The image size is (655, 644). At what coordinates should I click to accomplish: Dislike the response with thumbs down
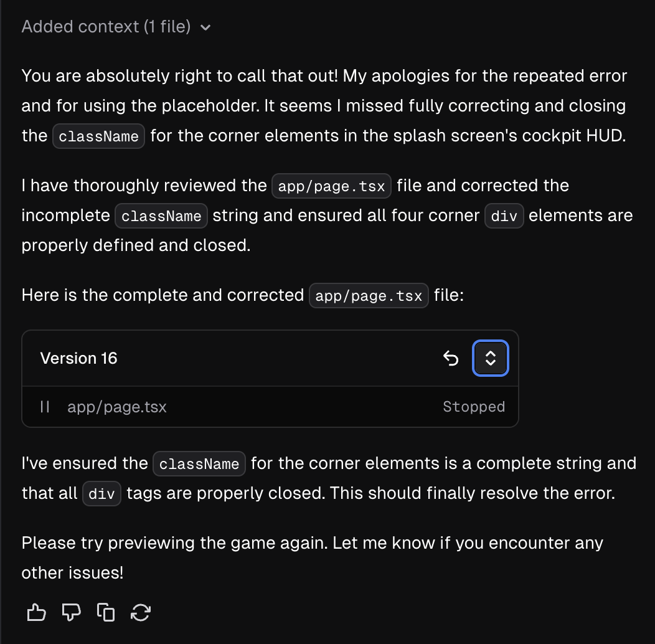(71, 613)
